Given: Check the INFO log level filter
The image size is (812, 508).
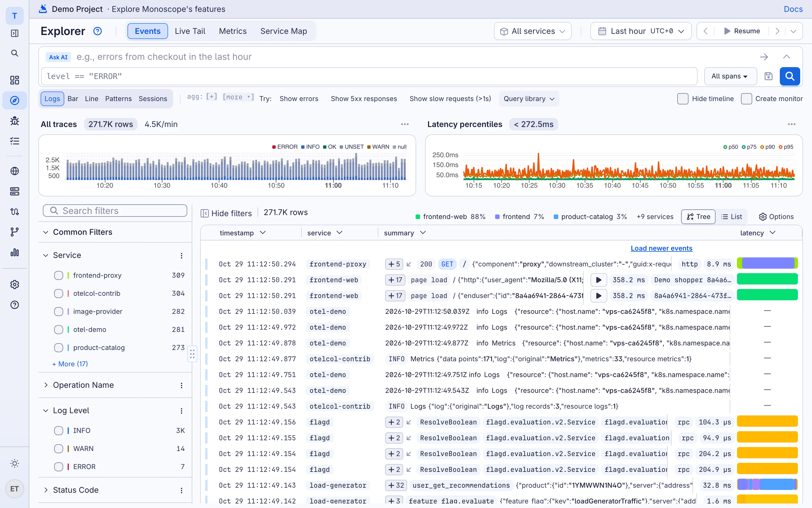Looking at the screenshot, I should tap(59, 431).
